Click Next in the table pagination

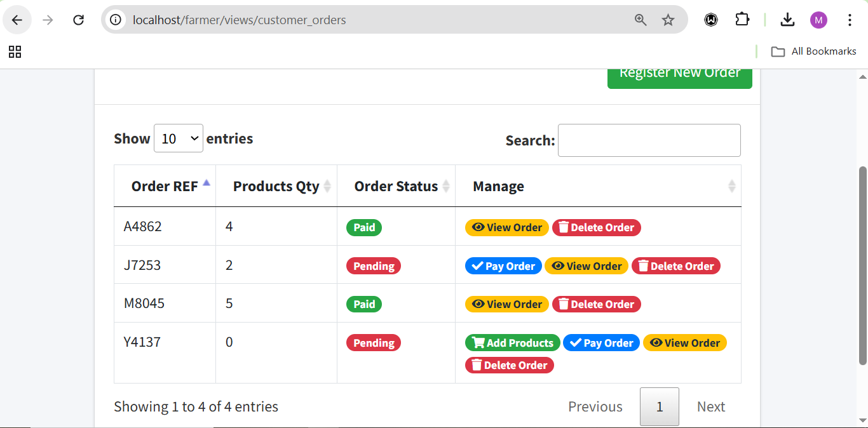[x=710, y=406]
